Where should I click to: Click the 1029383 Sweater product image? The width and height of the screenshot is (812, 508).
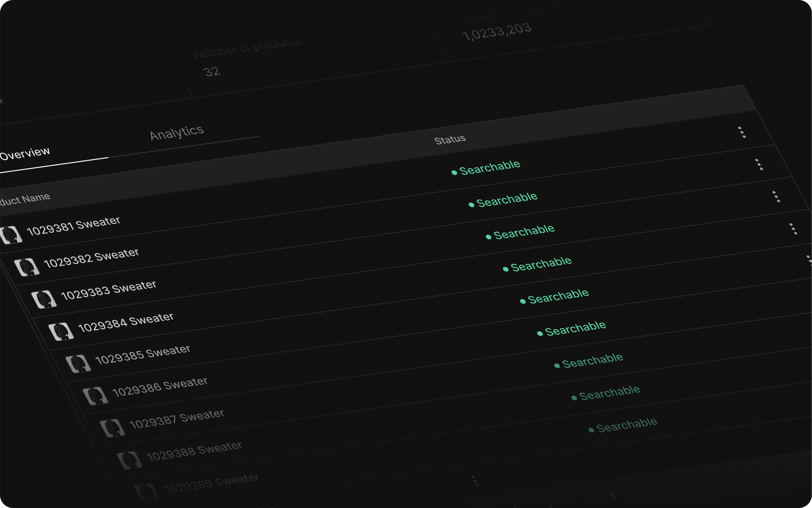(x=44, y=299)
